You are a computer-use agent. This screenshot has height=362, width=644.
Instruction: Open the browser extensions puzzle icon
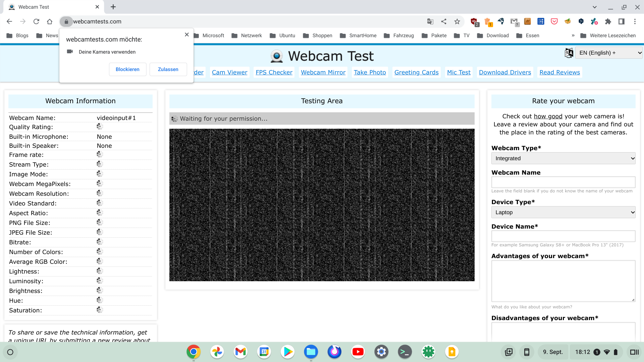click(x=608, y=21)
